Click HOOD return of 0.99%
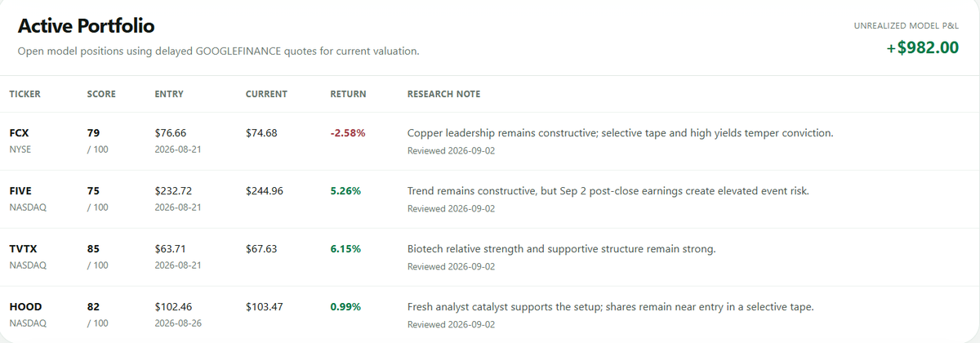The height and width of the screenshot is (343, 980). [x=345, y=306]
